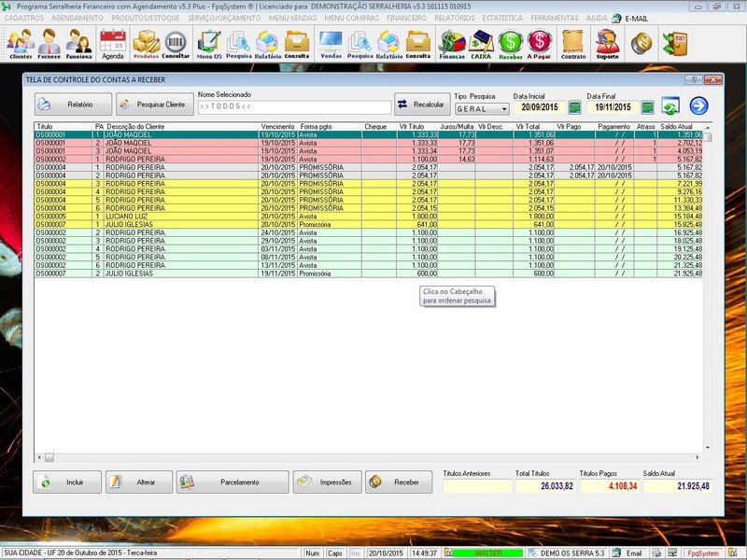Sort by the Vencimento column header
The image size is (747, 560).
pos(277,127)
